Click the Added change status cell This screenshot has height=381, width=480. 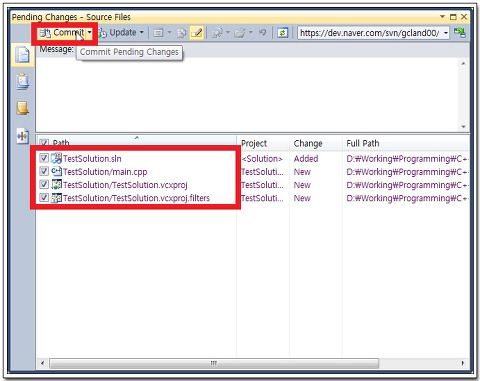click(x=306, y=159)
